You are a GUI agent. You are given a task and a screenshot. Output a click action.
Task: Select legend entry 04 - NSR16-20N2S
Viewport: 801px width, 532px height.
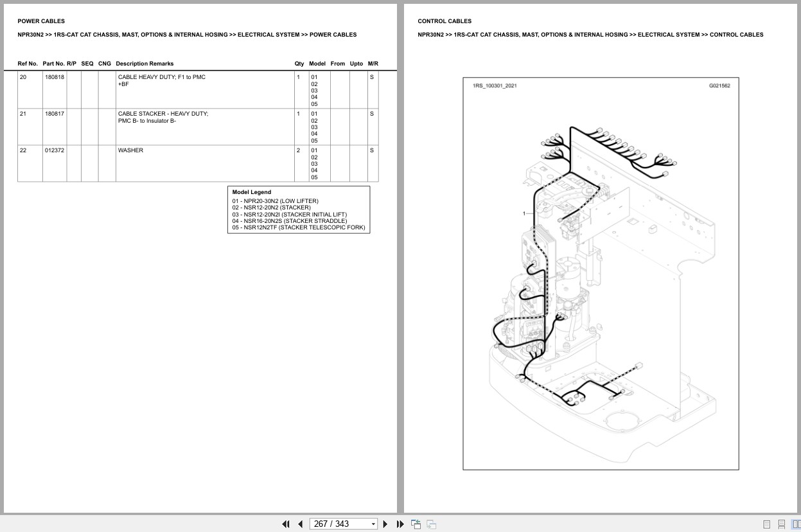tap(289, 221)
